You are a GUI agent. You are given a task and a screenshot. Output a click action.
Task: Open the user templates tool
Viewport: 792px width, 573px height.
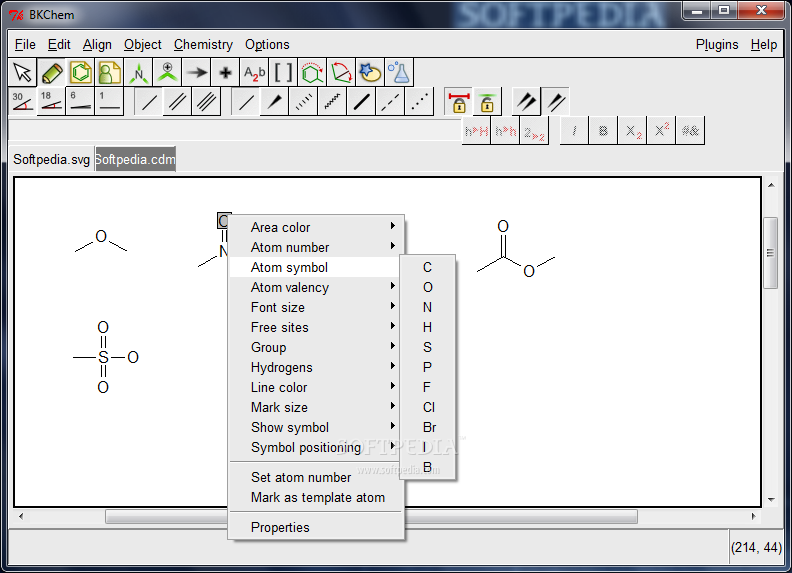coord(110,73)
